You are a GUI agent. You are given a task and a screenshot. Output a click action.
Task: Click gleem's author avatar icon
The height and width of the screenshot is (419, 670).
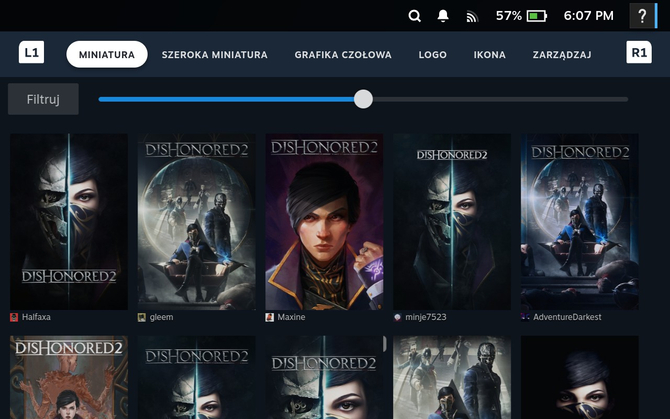click(x=142, y=317)
